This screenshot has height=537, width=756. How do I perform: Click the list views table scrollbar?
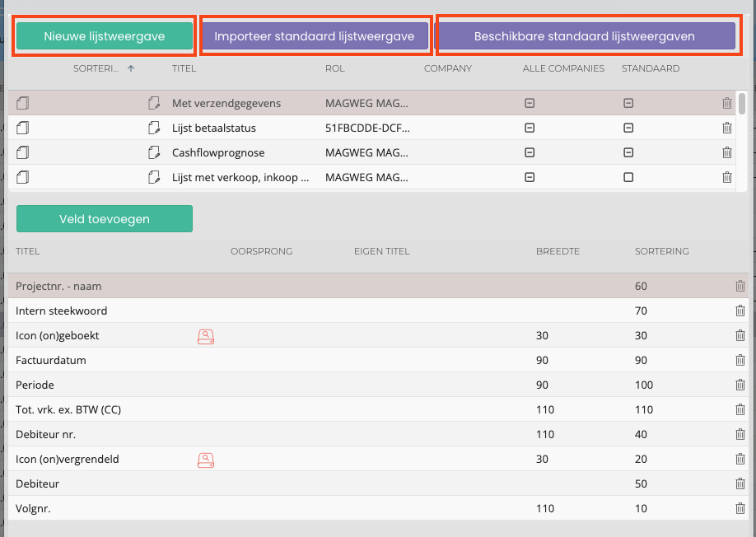[x=742, y=103]
